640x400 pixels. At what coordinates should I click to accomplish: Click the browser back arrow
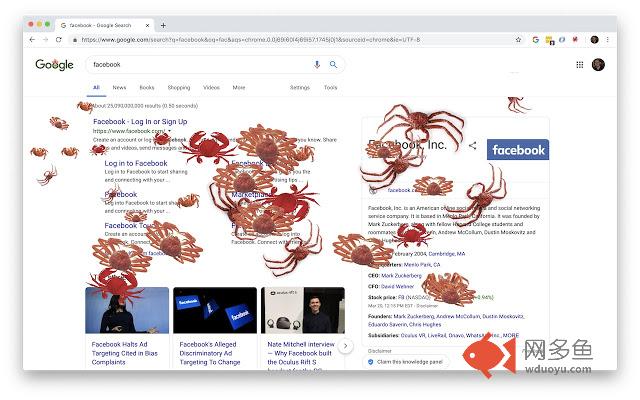pos(32,40)
